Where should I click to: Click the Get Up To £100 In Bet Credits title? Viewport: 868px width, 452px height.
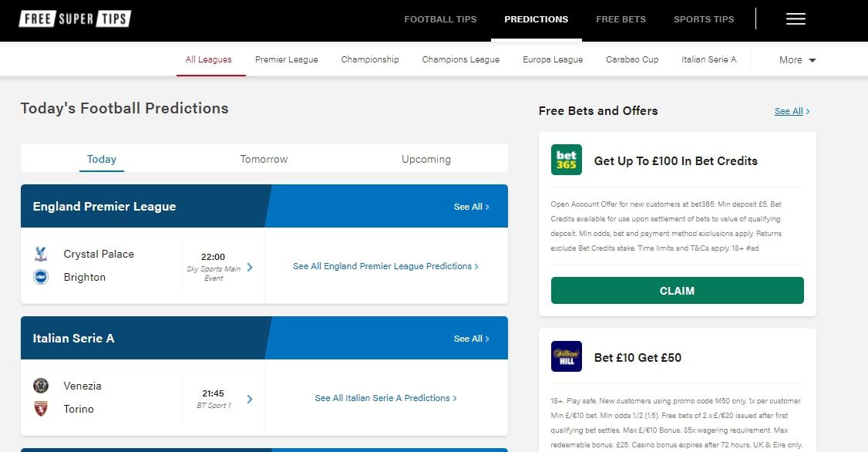[676, 160]
